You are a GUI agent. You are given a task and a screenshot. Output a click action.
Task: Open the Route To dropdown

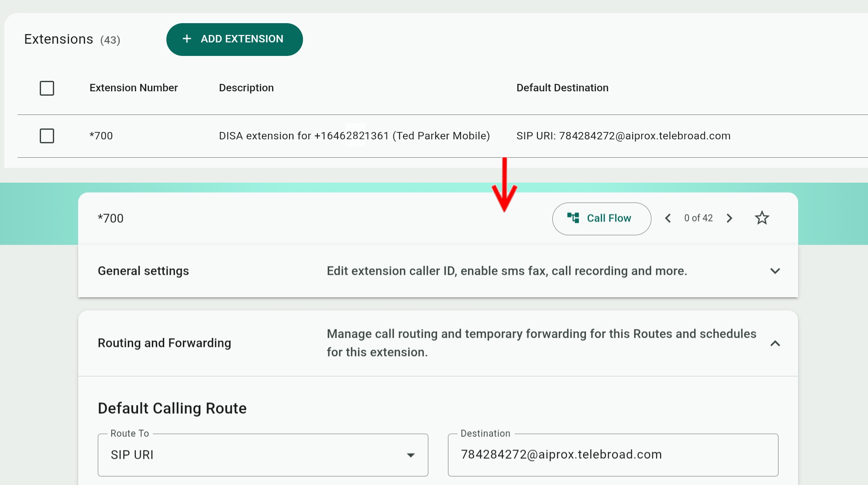coord(262,455)
